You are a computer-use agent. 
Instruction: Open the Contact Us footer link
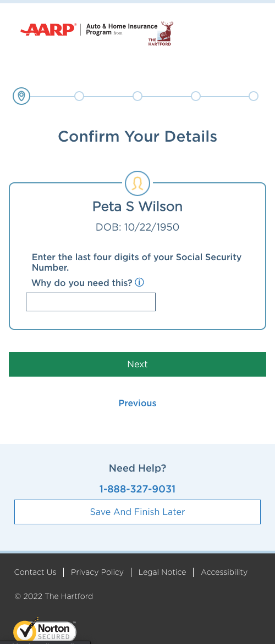click(x=35, y=572)
